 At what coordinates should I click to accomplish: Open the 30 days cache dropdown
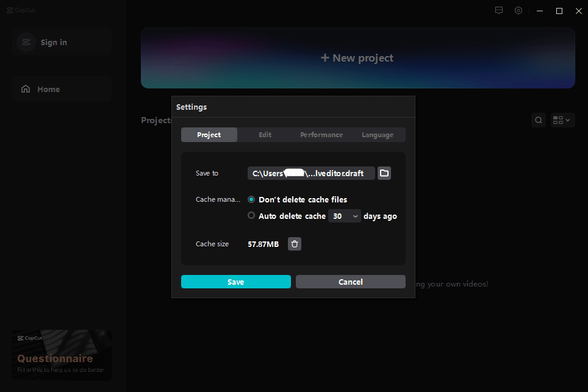click(x=345, y=216)
